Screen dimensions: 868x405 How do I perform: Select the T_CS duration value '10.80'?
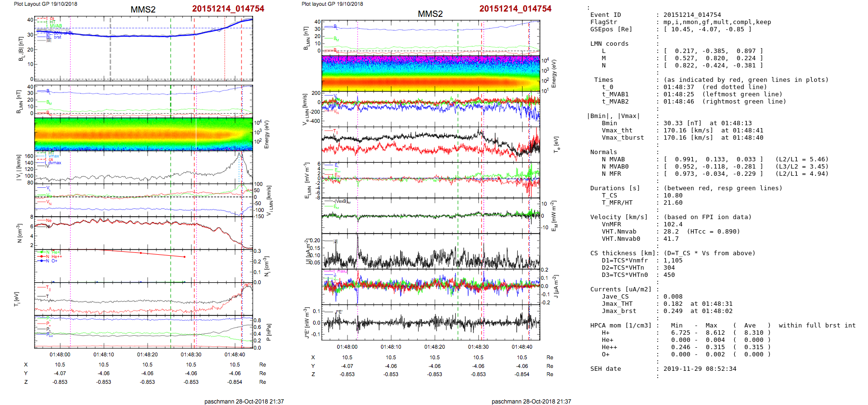coord(673,196)
